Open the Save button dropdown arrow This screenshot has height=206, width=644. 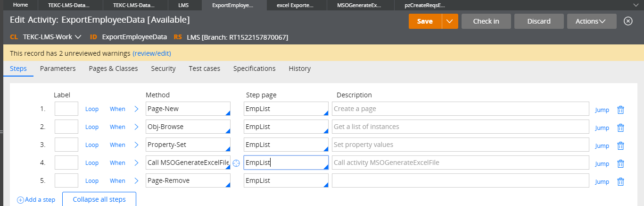coord(450,21)
